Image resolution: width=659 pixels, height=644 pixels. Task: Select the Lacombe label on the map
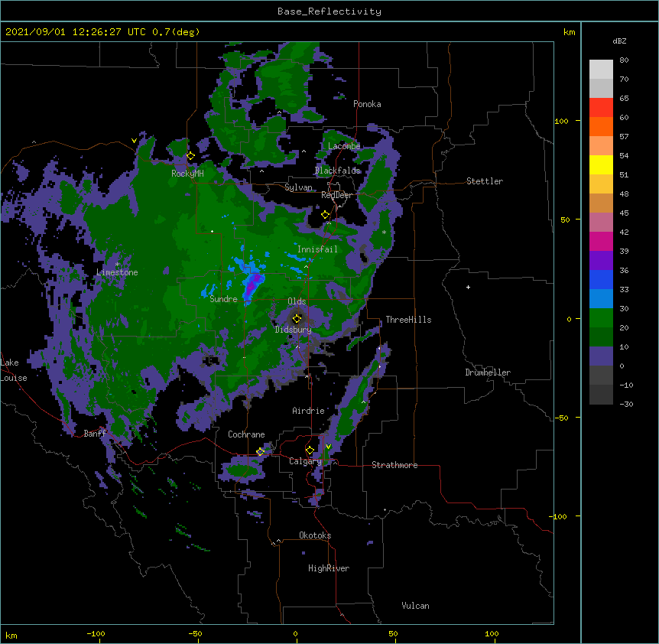pos(344,146)
